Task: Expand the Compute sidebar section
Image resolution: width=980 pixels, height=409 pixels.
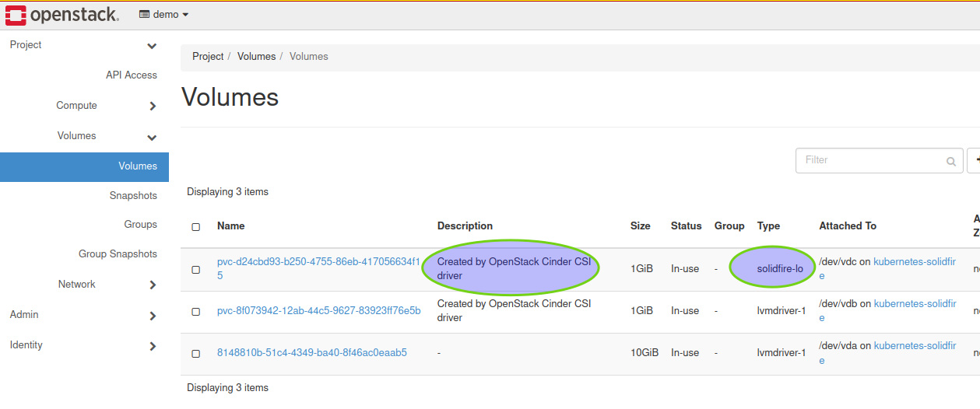Action: tap(153, 107)
